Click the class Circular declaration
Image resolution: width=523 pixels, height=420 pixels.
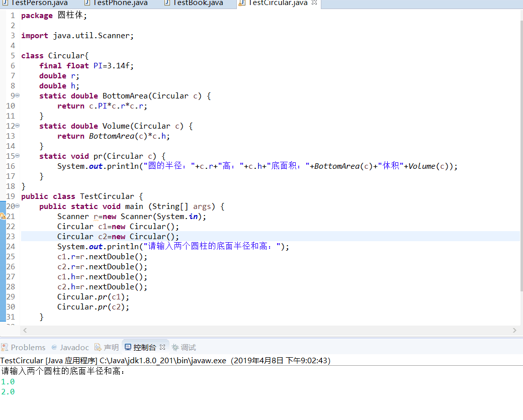[55, 56]
